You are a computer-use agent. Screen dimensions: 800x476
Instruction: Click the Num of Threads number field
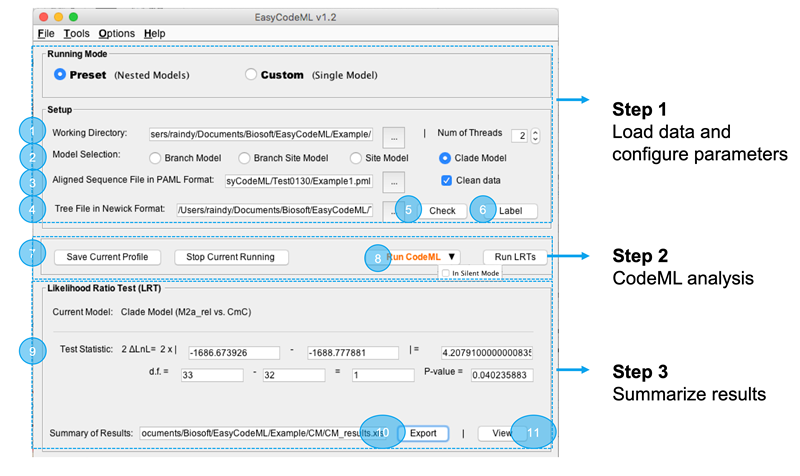(519, 136)
